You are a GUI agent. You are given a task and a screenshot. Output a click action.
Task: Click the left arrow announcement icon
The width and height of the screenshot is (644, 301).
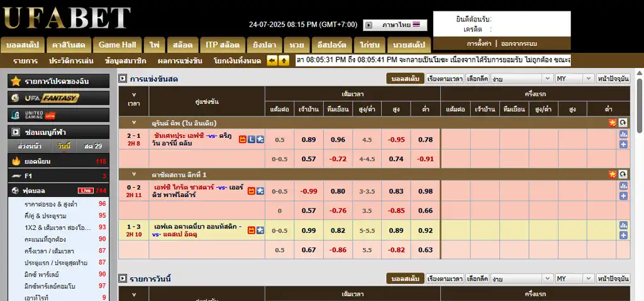tap(272, 60)
